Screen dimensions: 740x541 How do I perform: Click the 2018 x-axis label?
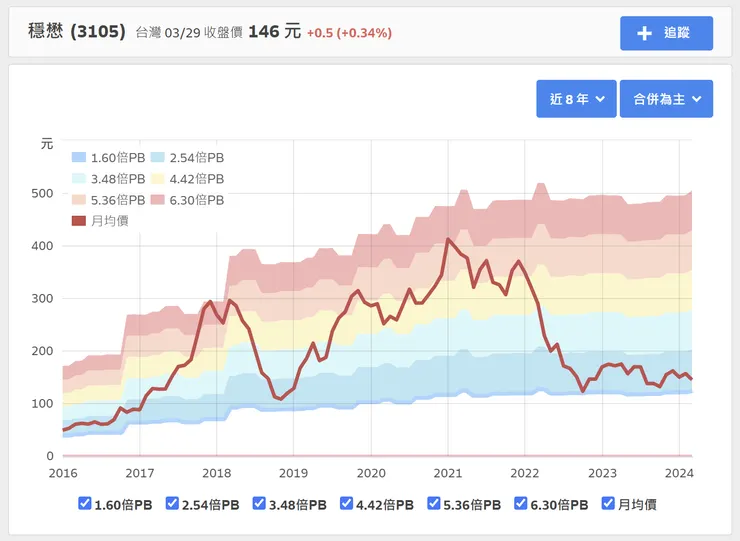tap(217, 473)
